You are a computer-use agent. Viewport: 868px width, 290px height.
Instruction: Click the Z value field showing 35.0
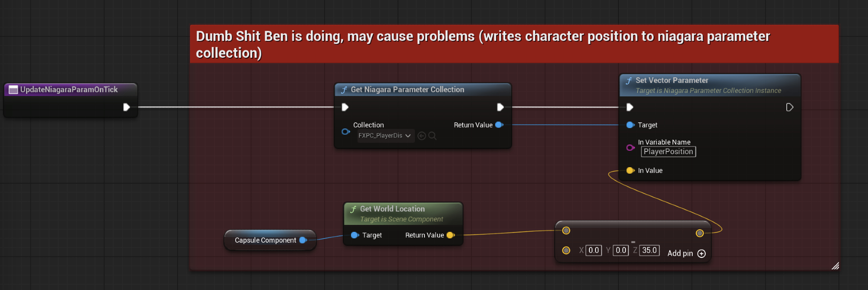coord(649,250)
